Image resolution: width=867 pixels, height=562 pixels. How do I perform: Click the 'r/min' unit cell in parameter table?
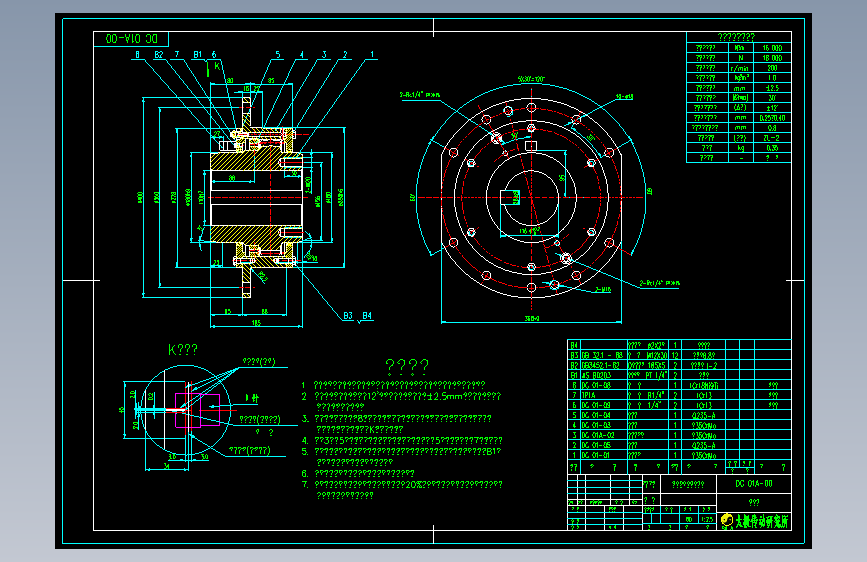pos(739,68)
